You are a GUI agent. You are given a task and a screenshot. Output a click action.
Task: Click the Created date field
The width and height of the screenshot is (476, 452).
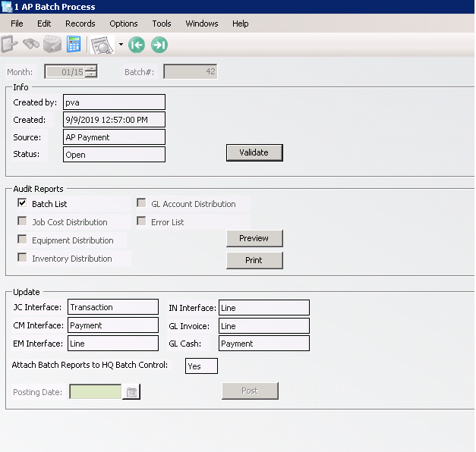pos(114,120)
